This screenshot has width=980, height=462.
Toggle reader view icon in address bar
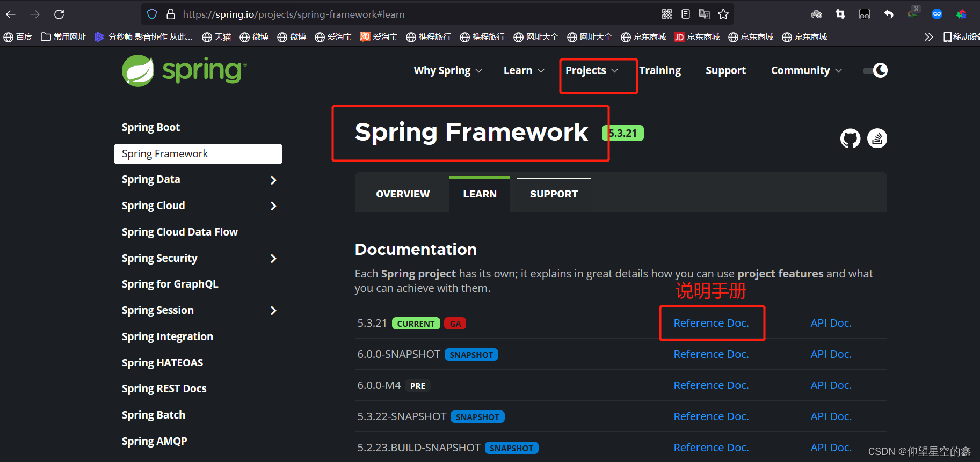coord(686,14)
